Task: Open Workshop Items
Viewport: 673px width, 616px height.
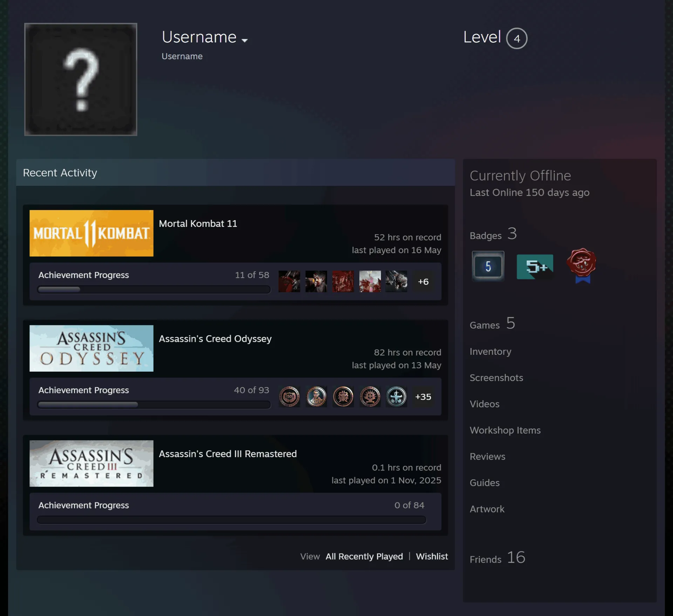Action: [505, 430]
